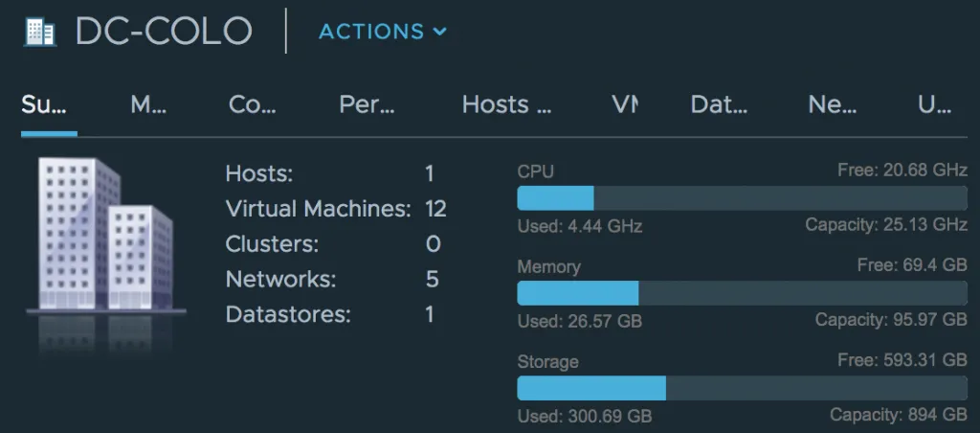Screen dimensions: 980x433
Task: Click the datacenter icon beside DC-COLO
Action: (40, 32)
